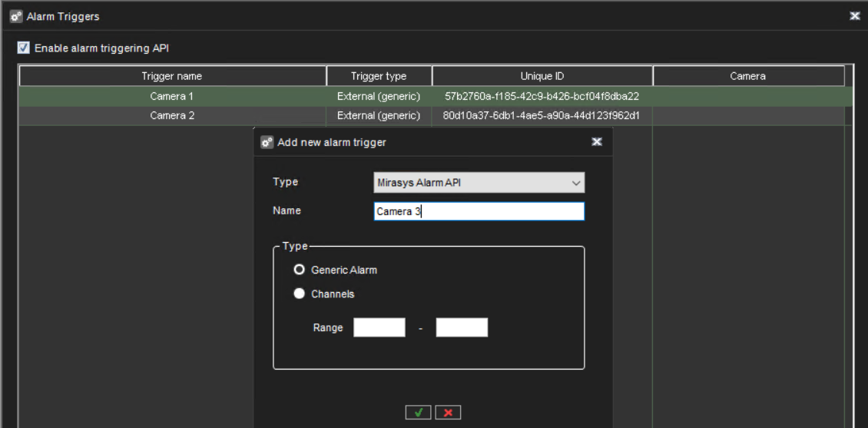Click the Camera column header
The height and width of the screenshot is (428, 868).
pos(748,76)
